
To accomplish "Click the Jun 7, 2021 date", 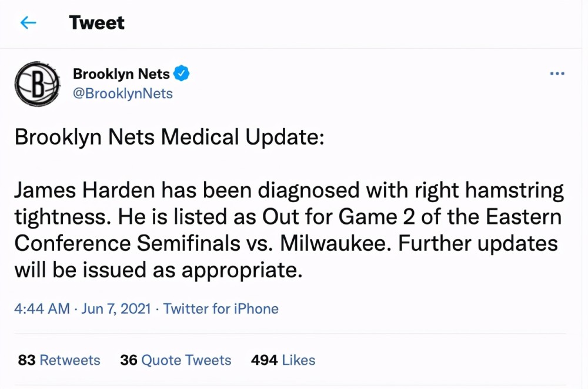I will [116, 309].
